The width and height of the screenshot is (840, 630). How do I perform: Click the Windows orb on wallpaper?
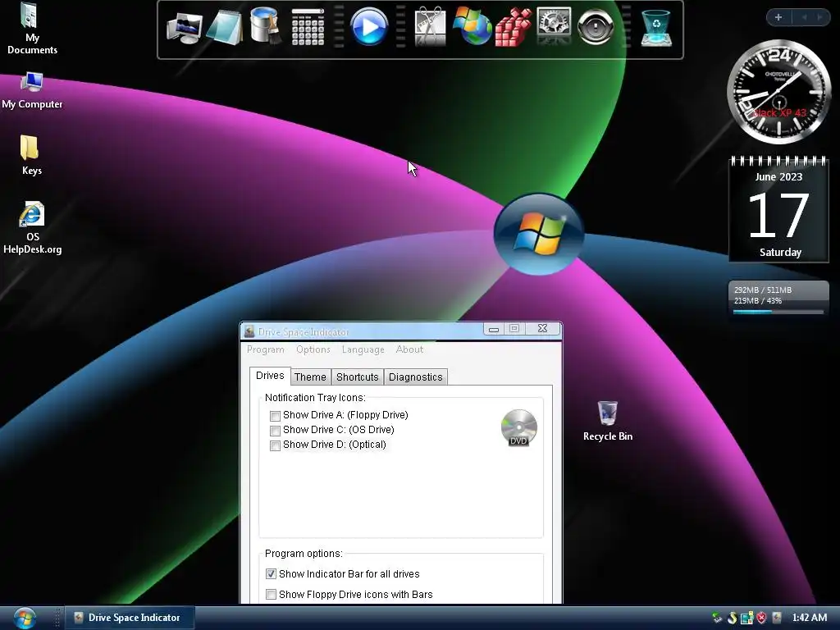click(539, 235)
